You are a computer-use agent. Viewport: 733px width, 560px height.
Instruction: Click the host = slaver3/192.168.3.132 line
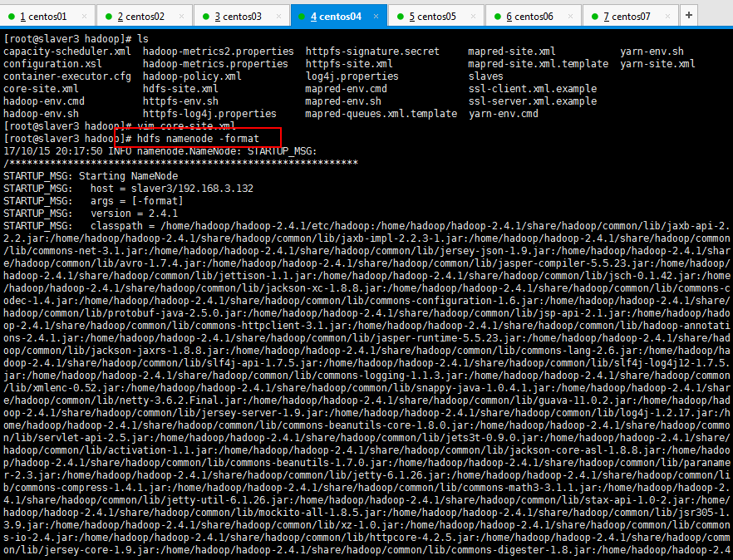[129, 189]
